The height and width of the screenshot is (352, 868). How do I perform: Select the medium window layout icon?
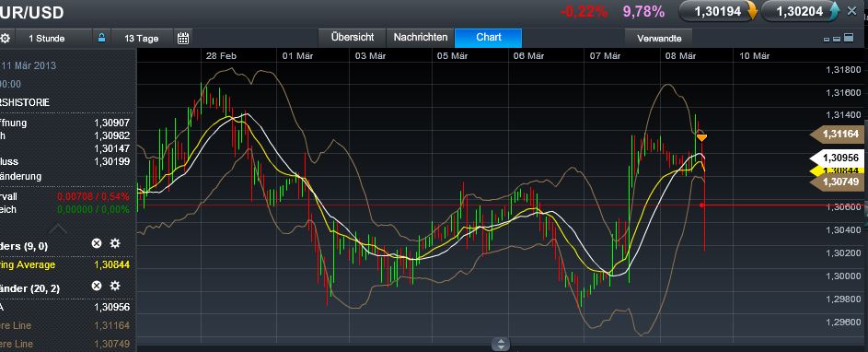[x=837, y=39]
